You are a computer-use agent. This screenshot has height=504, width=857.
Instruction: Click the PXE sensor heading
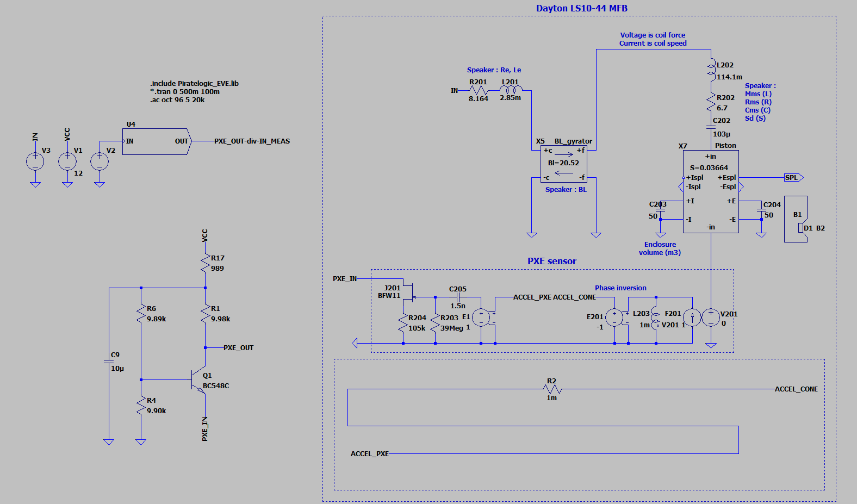click(x=552, y=261)
